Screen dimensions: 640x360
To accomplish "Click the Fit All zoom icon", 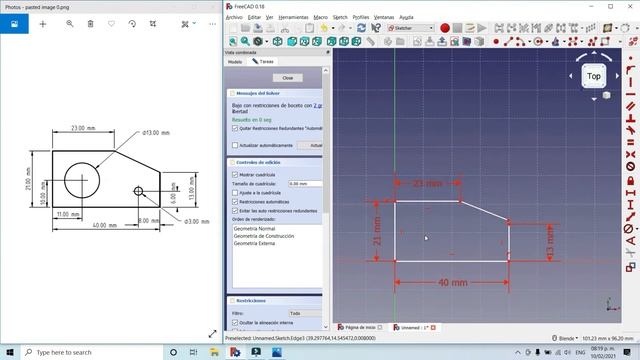I will pos(233,41).
